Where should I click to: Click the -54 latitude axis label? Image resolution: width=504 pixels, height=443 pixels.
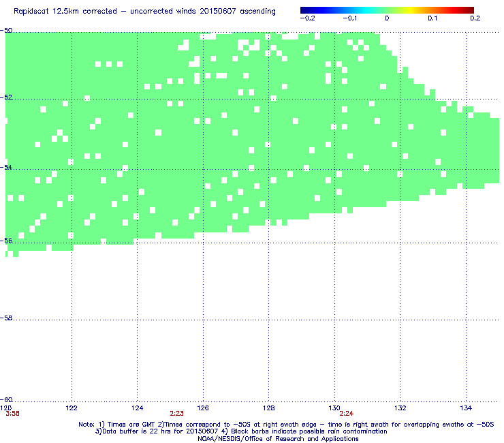pyautogui.click(x=6, y=167)
